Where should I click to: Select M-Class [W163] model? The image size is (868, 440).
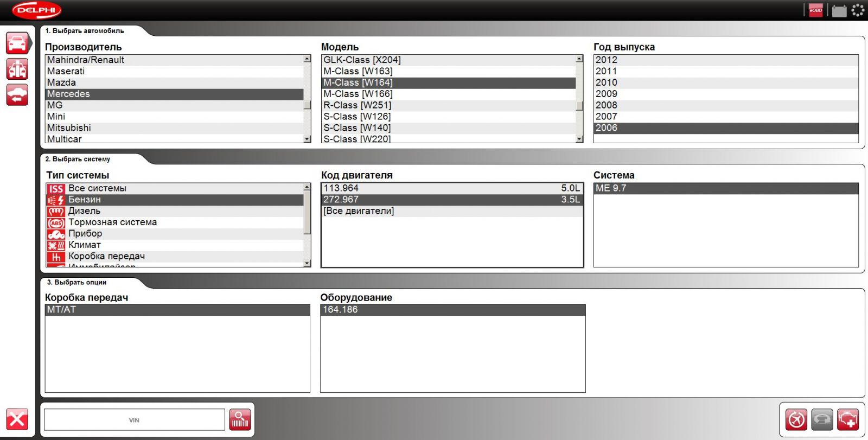[x=449, y=71]
